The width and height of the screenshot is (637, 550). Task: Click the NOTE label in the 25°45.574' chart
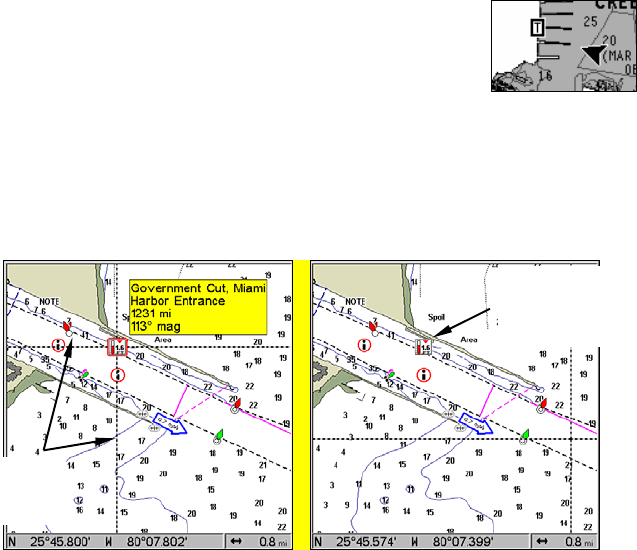(x=355, y=302)
